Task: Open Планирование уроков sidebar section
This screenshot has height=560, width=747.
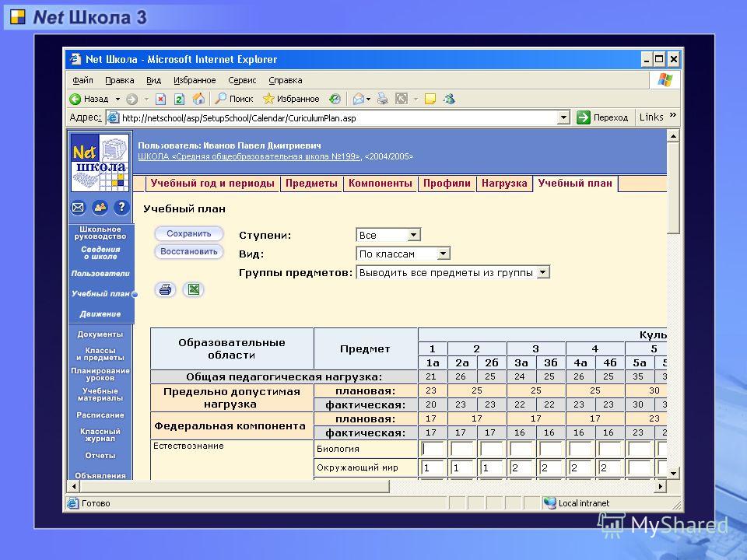Action: (x=100, y=374)
